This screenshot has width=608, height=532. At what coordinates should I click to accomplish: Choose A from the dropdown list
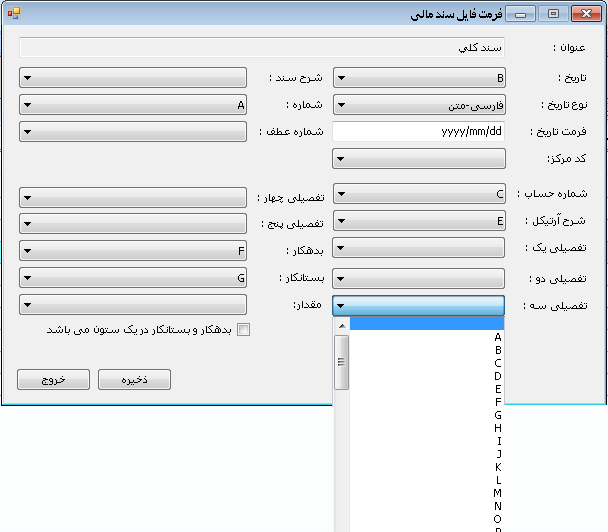(427, 337)
